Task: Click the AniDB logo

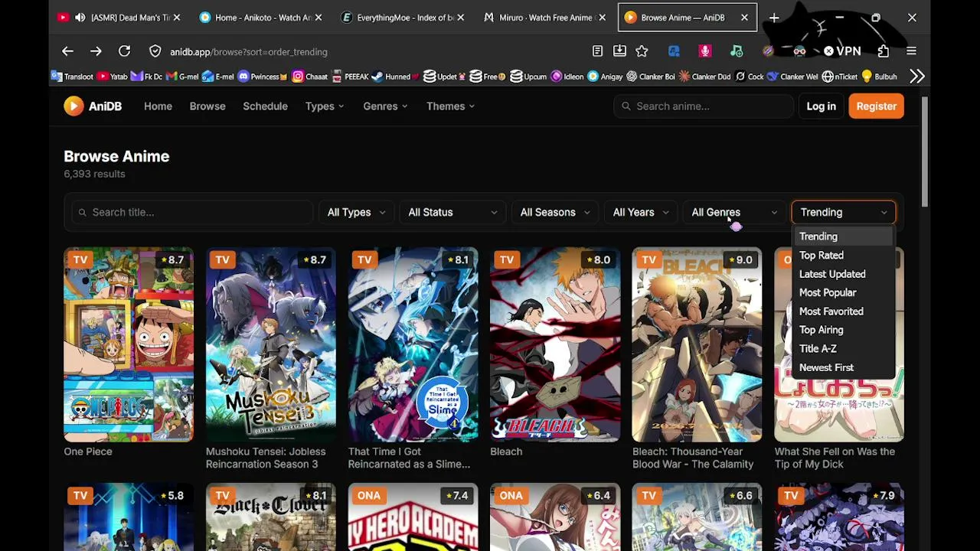Action: [x=93, y=106]
